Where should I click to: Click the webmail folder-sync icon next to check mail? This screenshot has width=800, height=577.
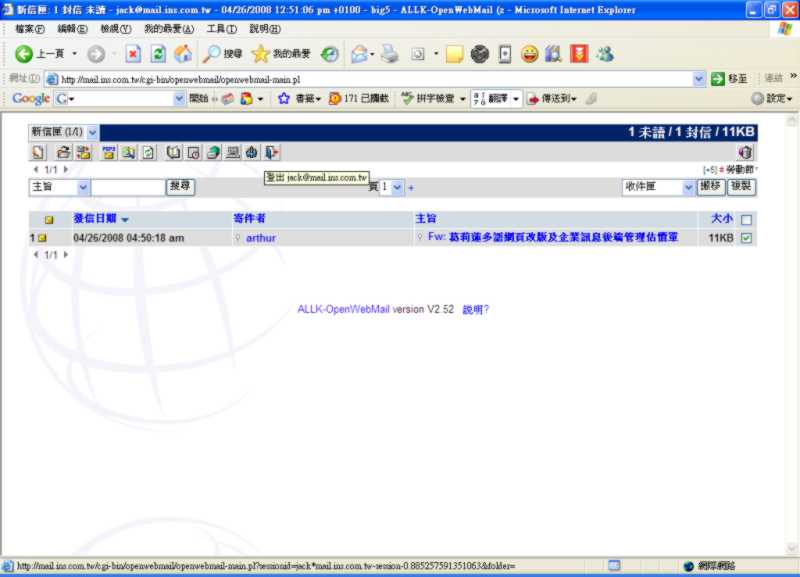click(84, 152)
